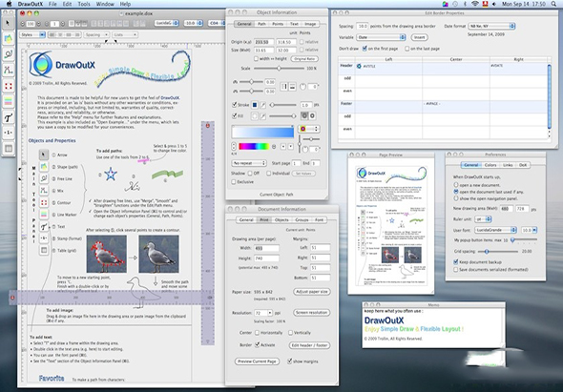This screenshot has height=392, width=563.
Task: Toggle Keep document backup checkbox
Action: click(x=455, y=262)
